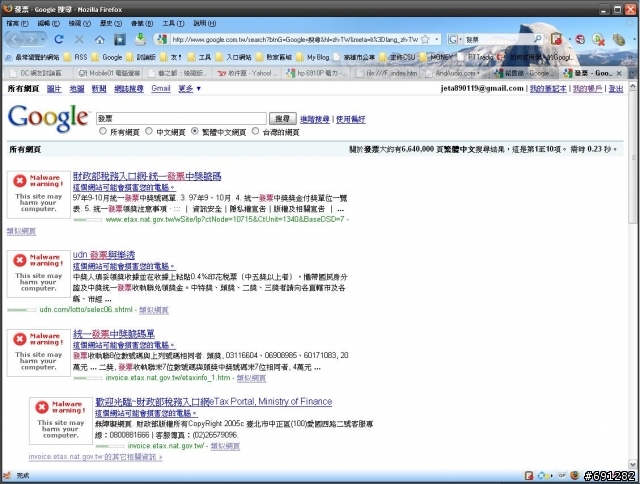The width and height of the screenshot is (640, 484).
Task: Select the 中文網頁 radio option
Action: 149,131
